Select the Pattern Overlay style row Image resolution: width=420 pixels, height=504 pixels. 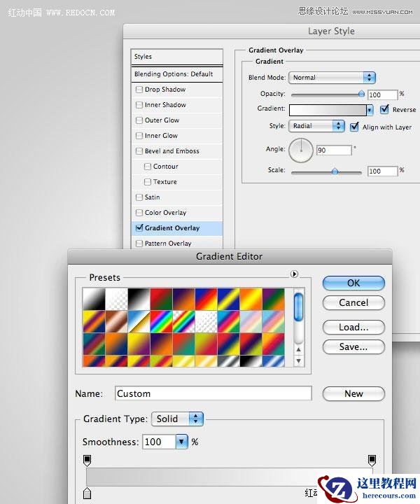coord(176,244)
